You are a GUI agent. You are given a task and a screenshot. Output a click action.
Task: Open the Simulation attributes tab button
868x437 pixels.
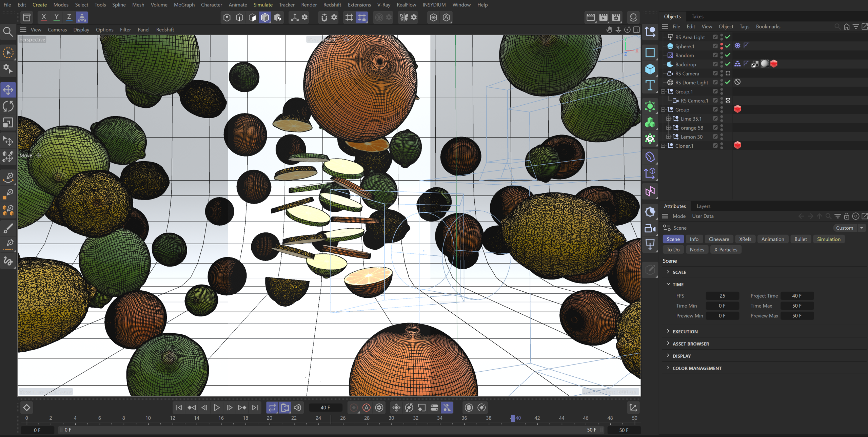[828, 239]
